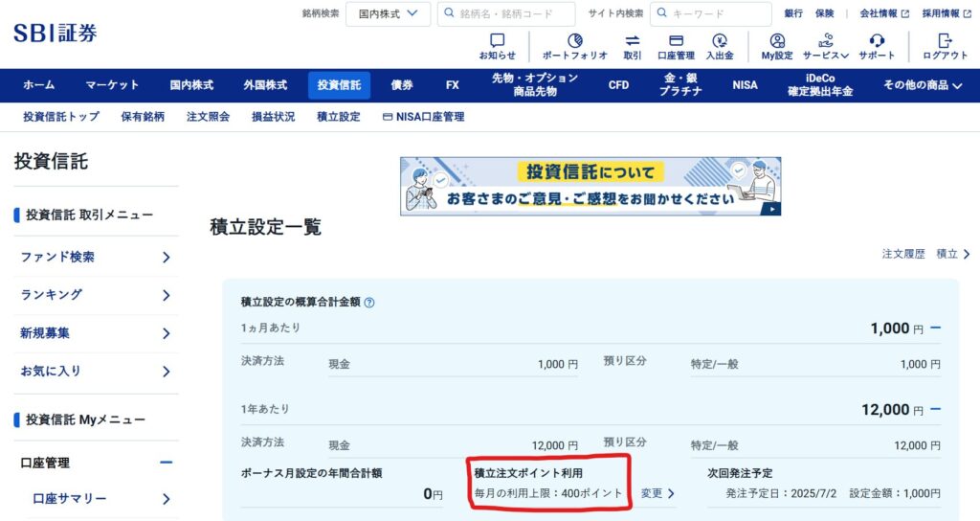Go to 金・銀 プラチナ
The image size is (980, 521).
point(680,85)
